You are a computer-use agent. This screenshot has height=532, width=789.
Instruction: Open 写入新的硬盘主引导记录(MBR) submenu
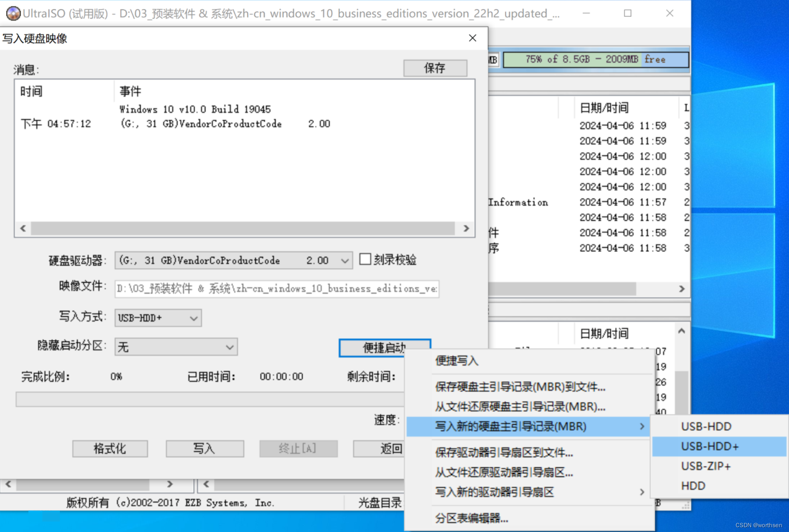point(529,426)
